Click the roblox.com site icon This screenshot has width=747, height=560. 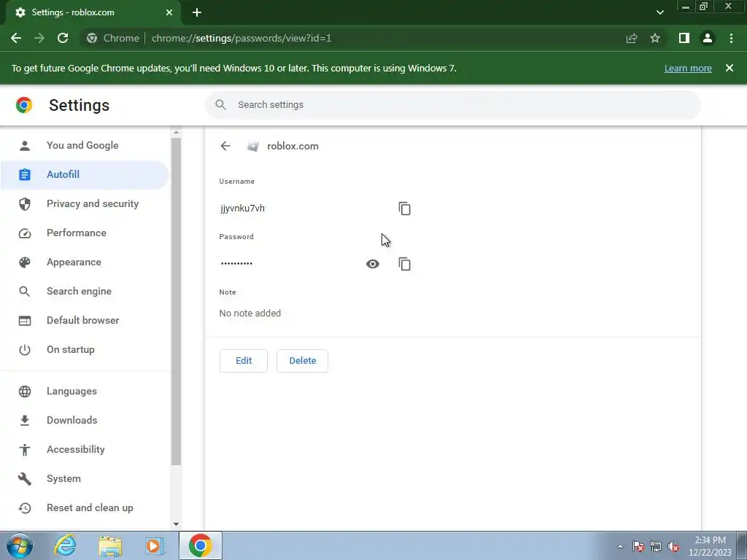coord(253,146)
